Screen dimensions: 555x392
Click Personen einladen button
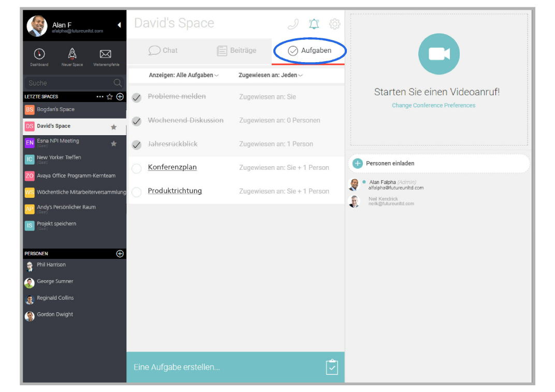[x=389, y=163]
